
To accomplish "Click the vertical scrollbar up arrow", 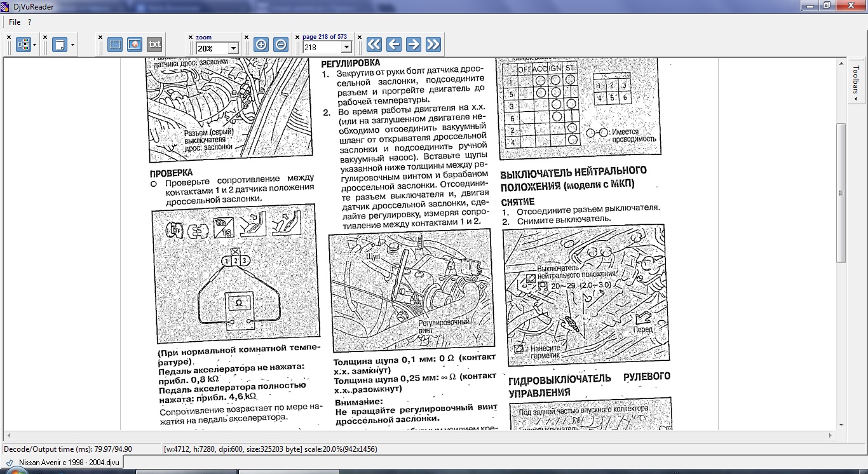I will [841, 62].
